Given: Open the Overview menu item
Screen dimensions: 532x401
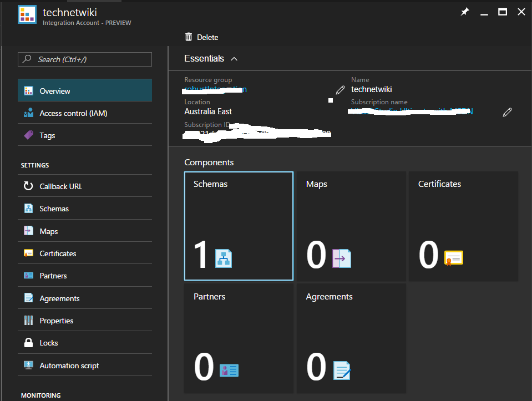Looking at the screenshot, I should pyautogui.click(x=85, y=90).
